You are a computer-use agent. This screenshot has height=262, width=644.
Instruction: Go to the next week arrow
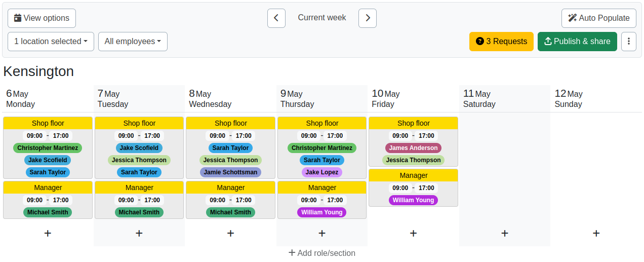click(x=368, y=18)
